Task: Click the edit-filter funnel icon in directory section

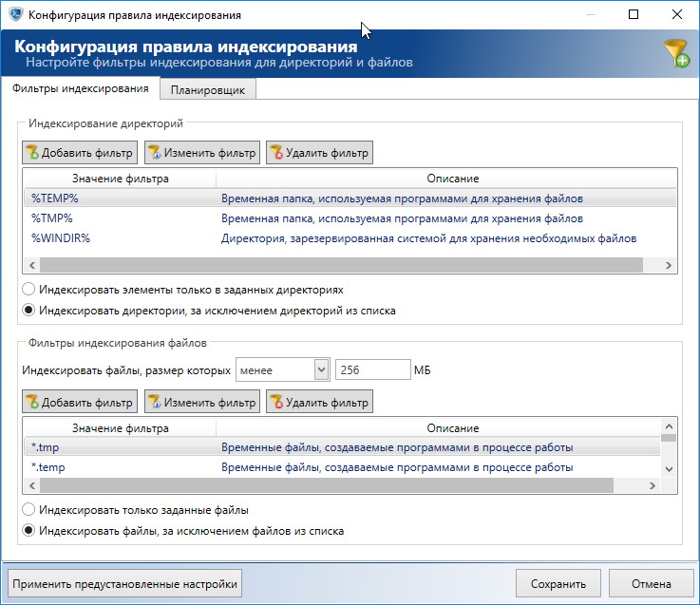Action: (x=154, y=152)
